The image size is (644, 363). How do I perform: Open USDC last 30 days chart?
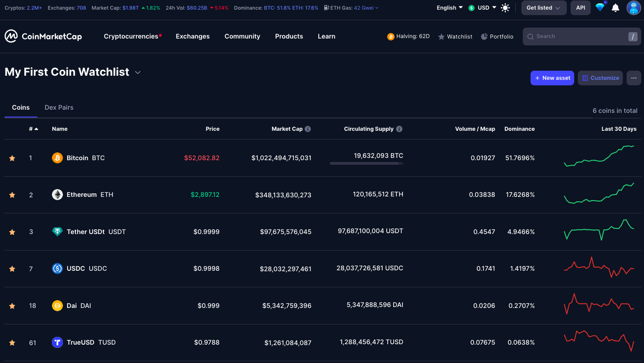(x=599, y=267)
